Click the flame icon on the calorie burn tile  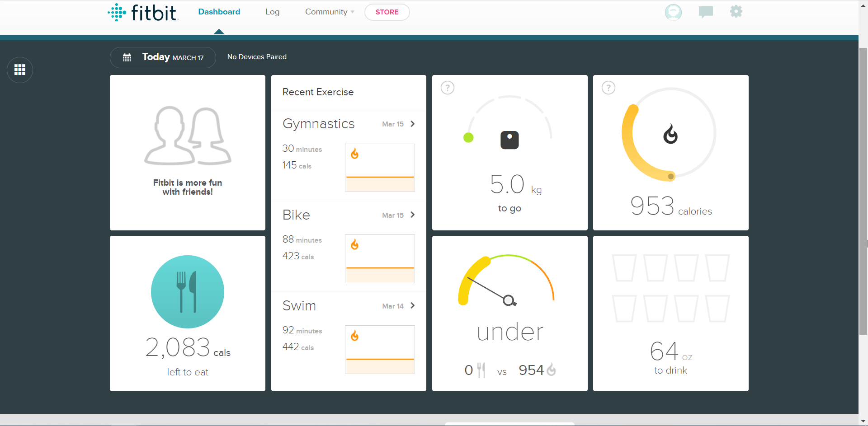[x=670, y=134]
